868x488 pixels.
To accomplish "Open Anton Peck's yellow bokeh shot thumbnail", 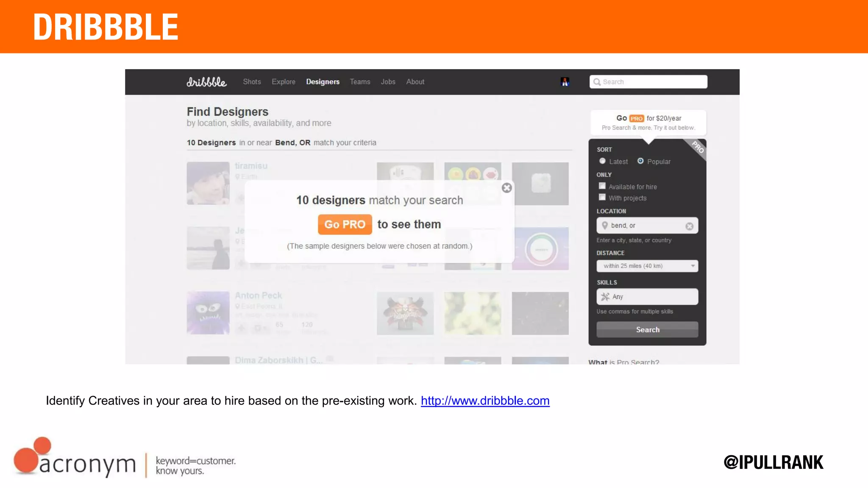I will pos(473,313).
